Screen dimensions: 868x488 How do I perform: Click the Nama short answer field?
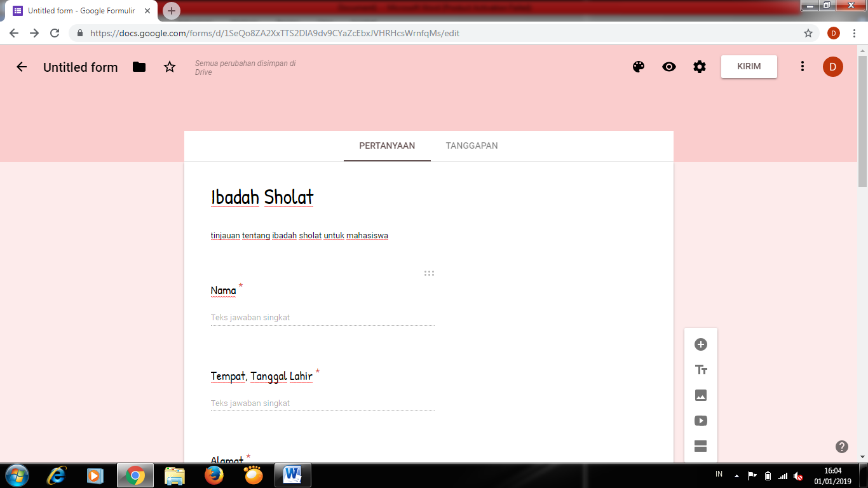pos(322,318)
